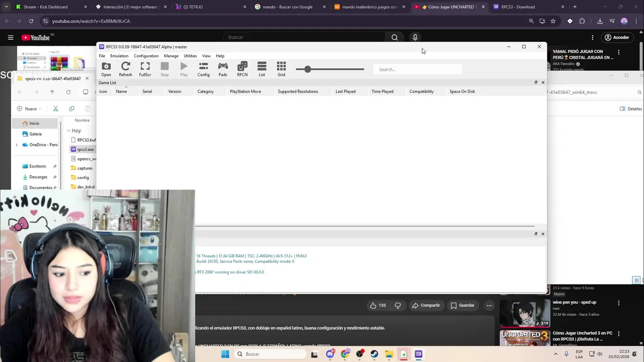Image resolution: width=644 pixels, height=362 pixels.
Task: Open the View menu in RPCS3
Action: point(206,56)
